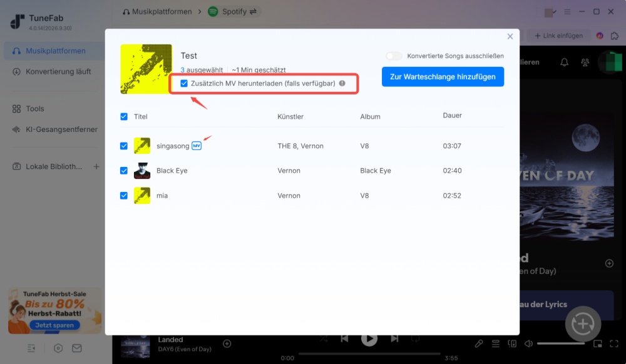Click the Musikplattformen breadcrumb

[157, 11]
